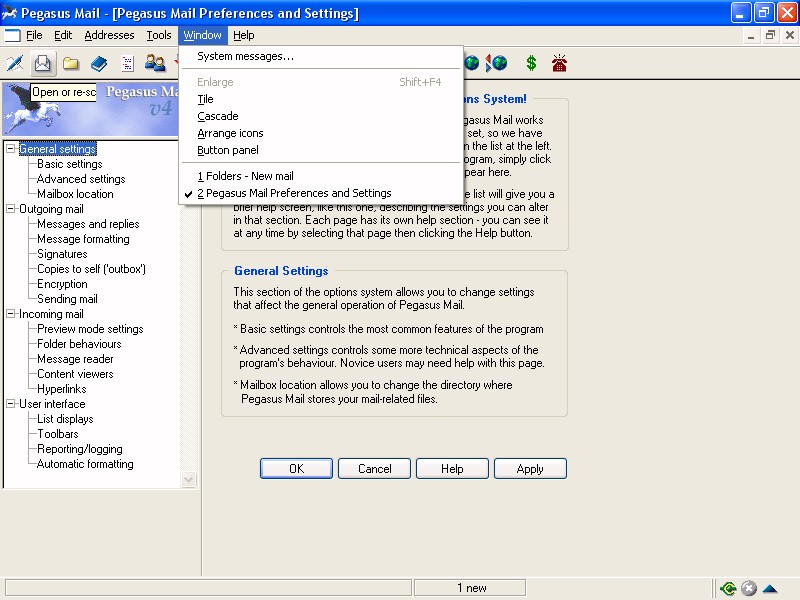Click the green arrows status bar icon
Screen dimensions: 800x600
click(728, 588)
